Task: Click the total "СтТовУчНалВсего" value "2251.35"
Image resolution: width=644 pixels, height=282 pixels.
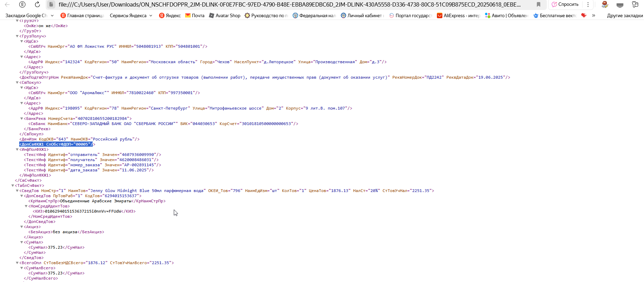Action: click(160, 263)
